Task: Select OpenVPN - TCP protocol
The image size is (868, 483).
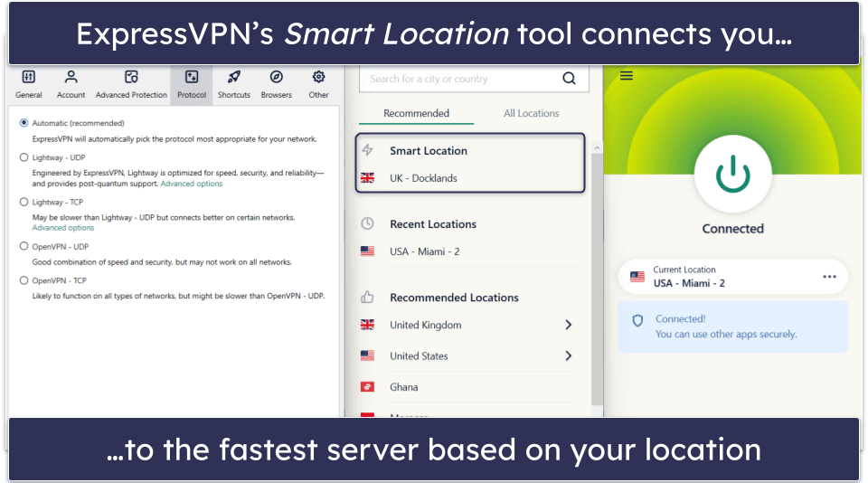Action: pos(24,280)
